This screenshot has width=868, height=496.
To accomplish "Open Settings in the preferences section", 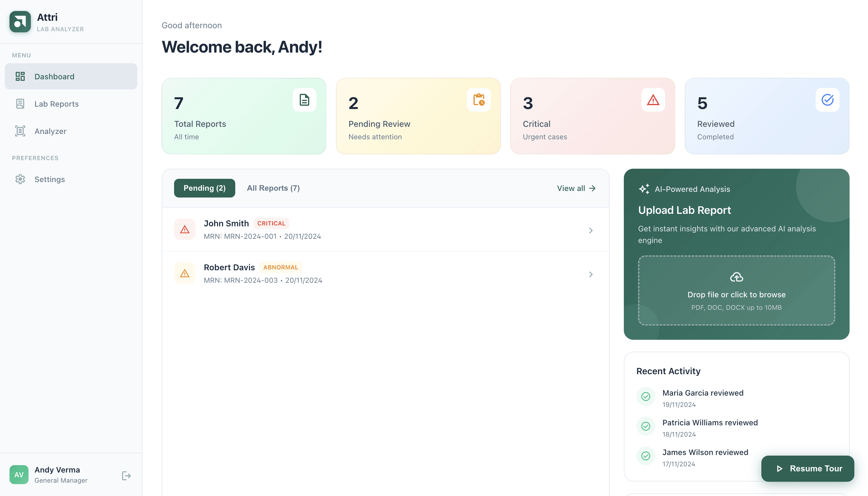I will pyautogui.click(x=50, y=179).
